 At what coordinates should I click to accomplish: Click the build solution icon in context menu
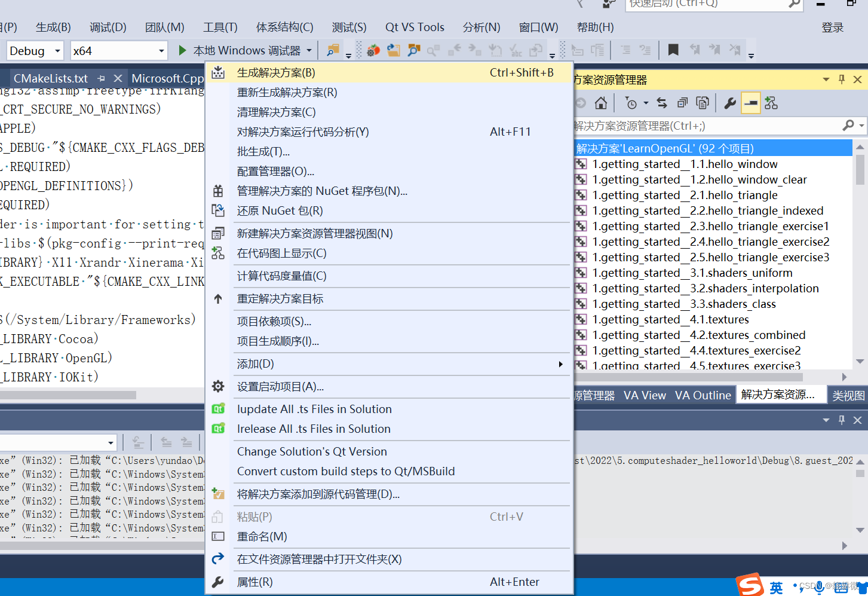[218, 72]
